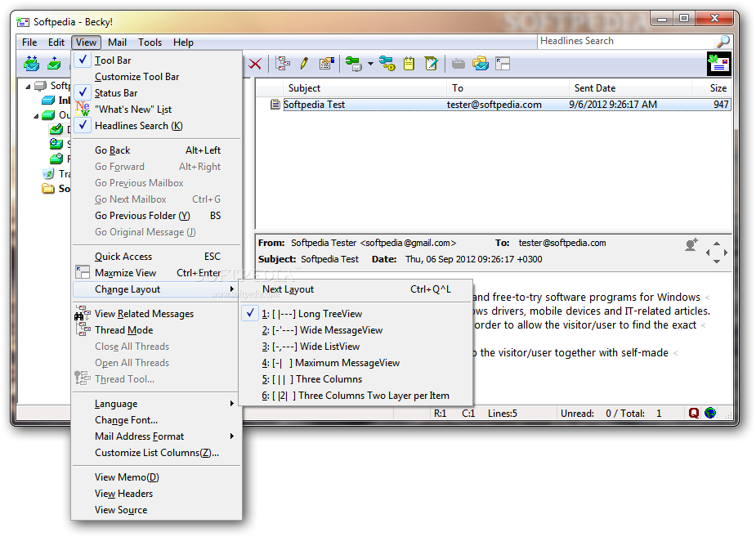Image resolution: width=756 pixels, height=537 pixels.
Task: Click the yellow pencil compose icon
Action: tap(304, 63)
